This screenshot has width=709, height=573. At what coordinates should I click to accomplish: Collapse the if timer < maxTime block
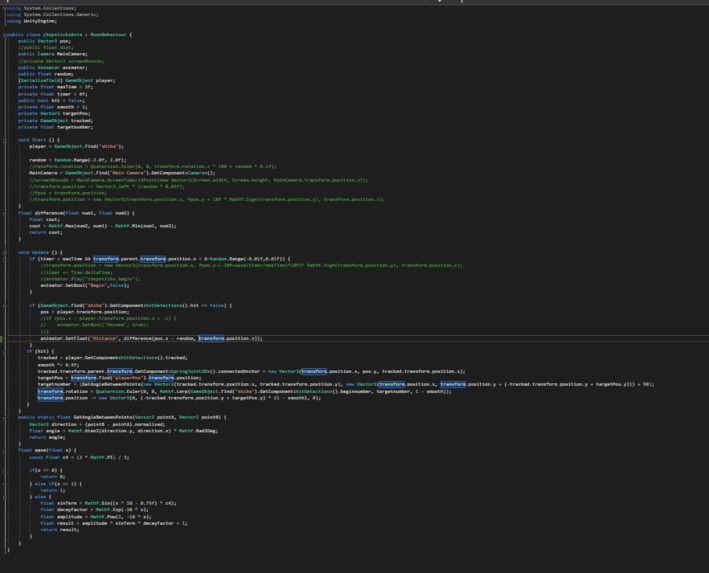[5, 259]
